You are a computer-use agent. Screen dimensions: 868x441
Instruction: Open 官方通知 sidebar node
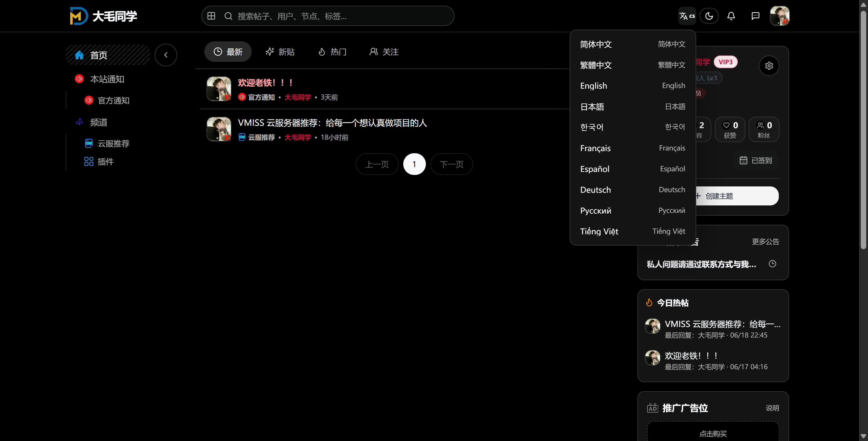coord(113,100)
